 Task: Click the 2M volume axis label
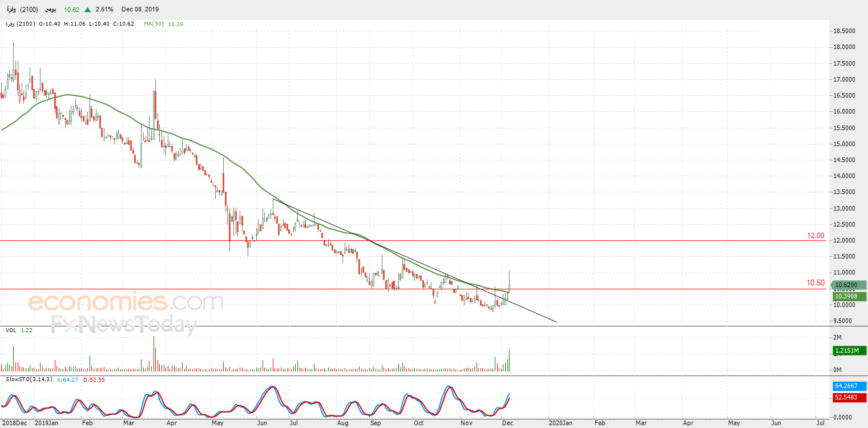[838, 338]
